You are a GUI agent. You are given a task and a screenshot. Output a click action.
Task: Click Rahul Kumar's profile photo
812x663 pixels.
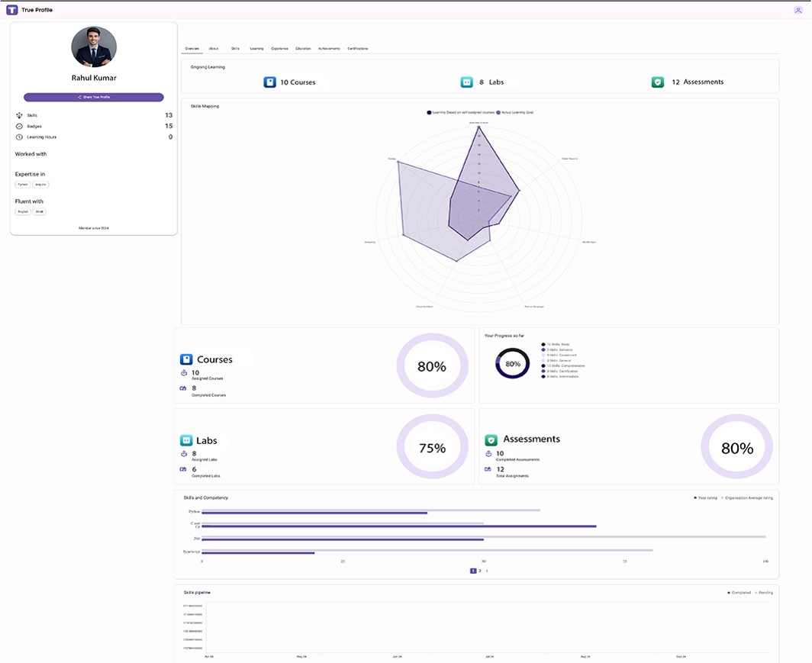click(x=94, y=47)
